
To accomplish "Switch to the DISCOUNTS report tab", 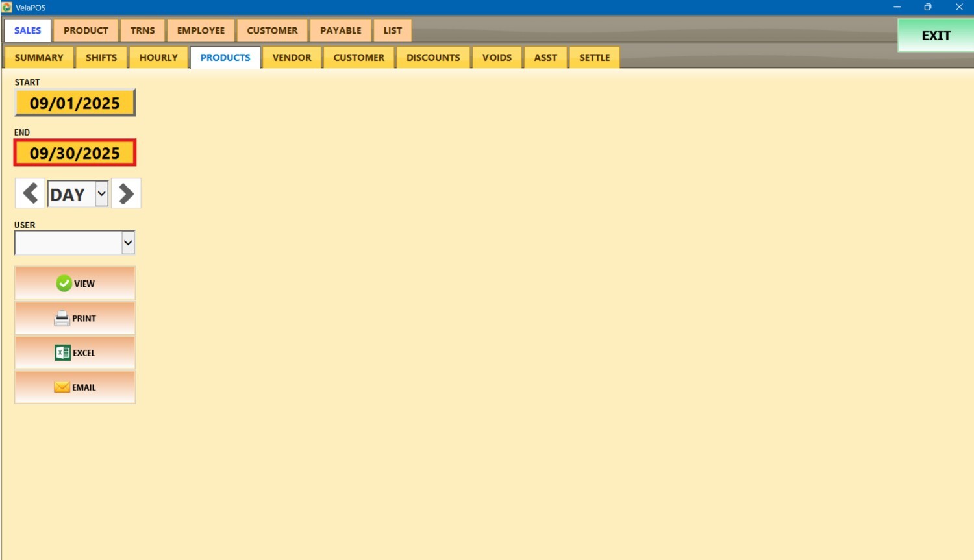I will coord(433,58).
